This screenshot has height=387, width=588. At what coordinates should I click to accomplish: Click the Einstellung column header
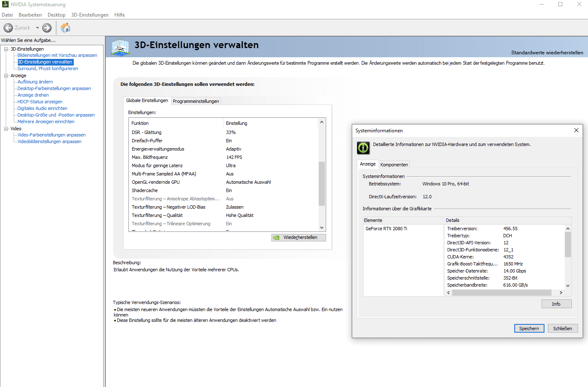click(271, 123)
